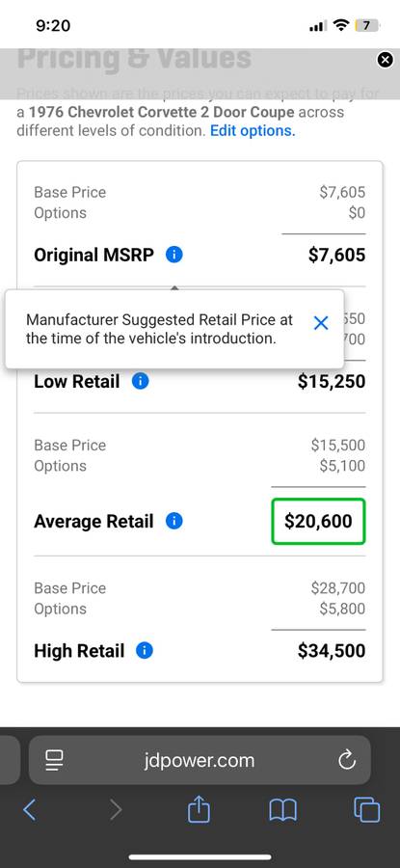400x868 pixels.
Task: Show all open Safari tabs
Action: click(x=367, y=810)
